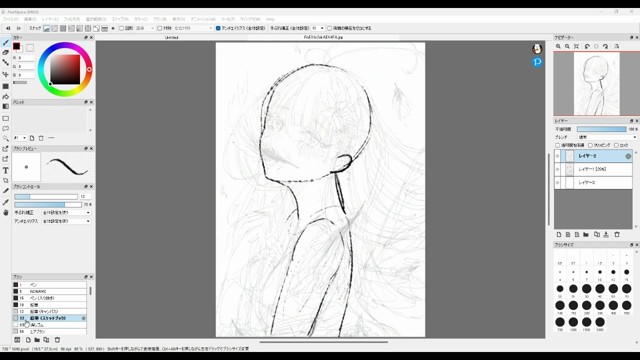Zoom in using Navigator magnifier icon
This screenshot has height=360, width=640.
[558, 47]
